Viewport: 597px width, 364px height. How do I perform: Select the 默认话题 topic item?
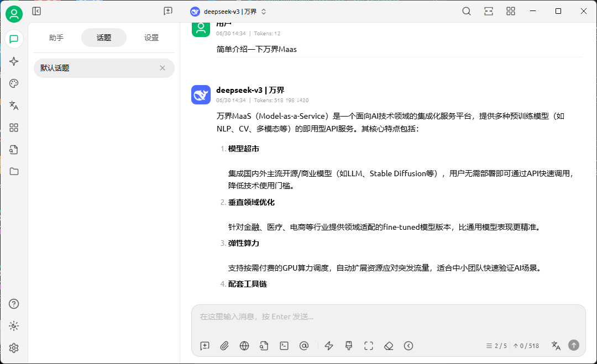[x=97, y=68]
